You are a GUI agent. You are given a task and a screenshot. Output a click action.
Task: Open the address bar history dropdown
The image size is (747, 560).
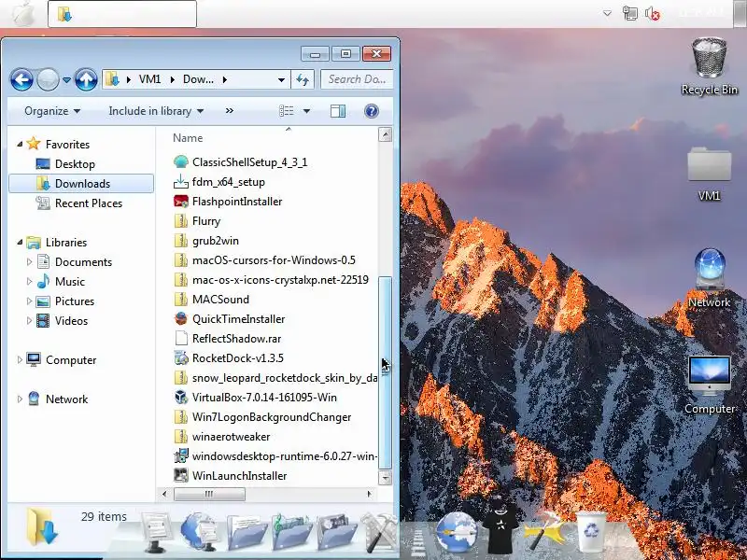coord(281,79)
